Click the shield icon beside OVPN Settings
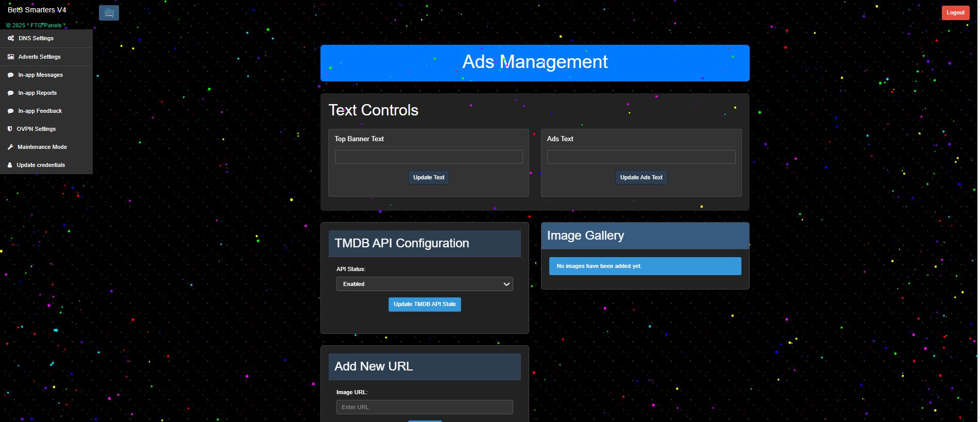The image size is (980, 422). pyautogui.click(x=10, y=129)
